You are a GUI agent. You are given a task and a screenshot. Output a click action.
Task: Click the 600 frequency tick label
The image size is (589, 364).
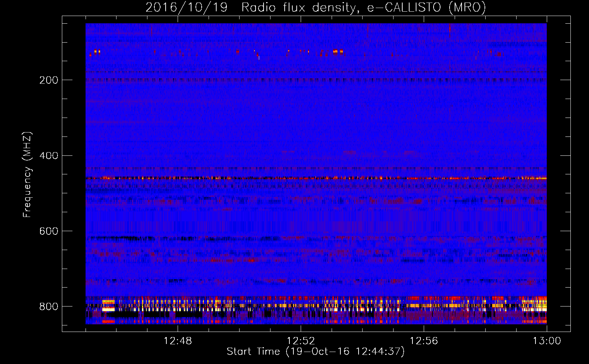[49, 232]
